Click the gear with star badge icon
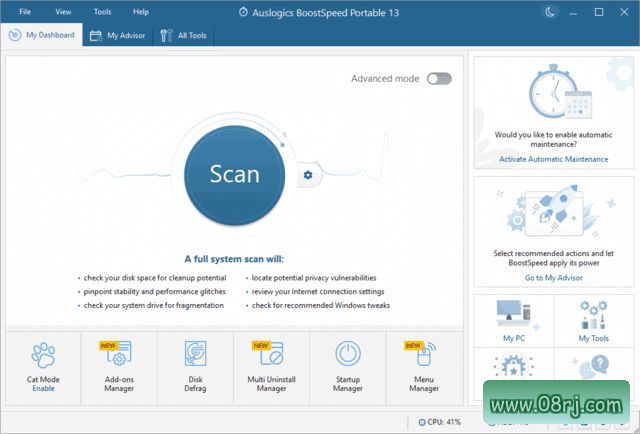This screenshot has height=434, width=640. pyautogui.click(x=513, y=365)
